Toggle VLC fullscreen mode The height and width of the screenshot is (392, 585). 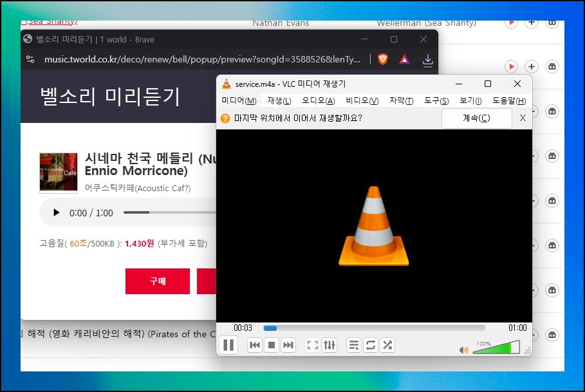click(313, 345)
